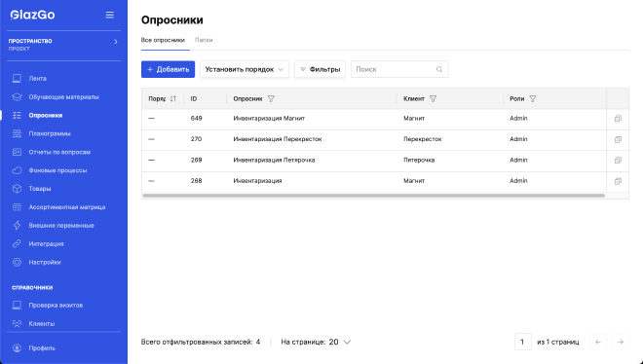This screenshot has height=364, width=643.
Task: Open Товары in the sidebar menu
Action: tap(40, 189)
